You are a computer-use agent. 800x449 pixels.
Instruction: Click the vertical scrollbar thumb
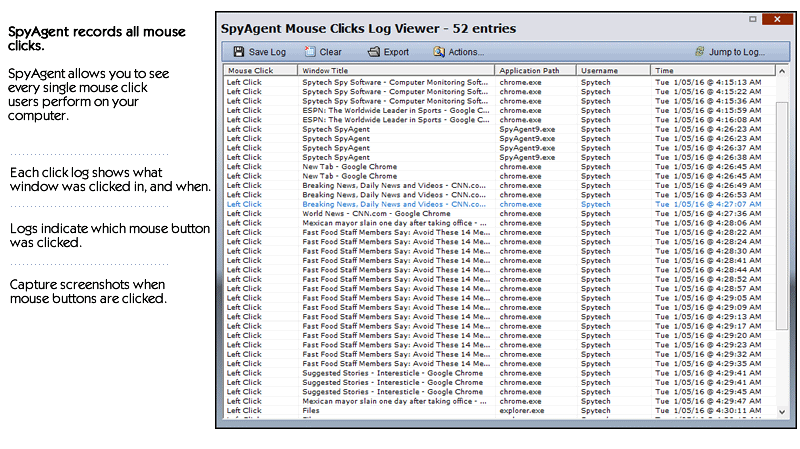(x=782, y=216)
